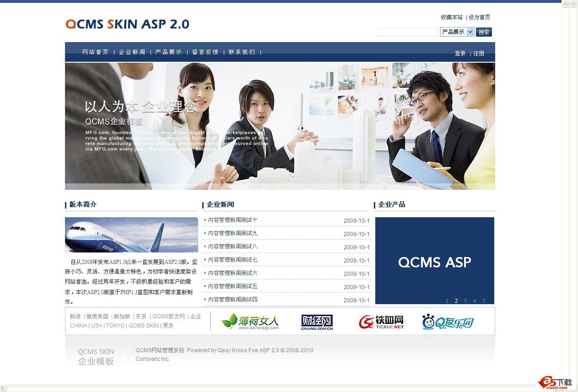
Task: Click the 登录 link
Action: pos(460,53)
